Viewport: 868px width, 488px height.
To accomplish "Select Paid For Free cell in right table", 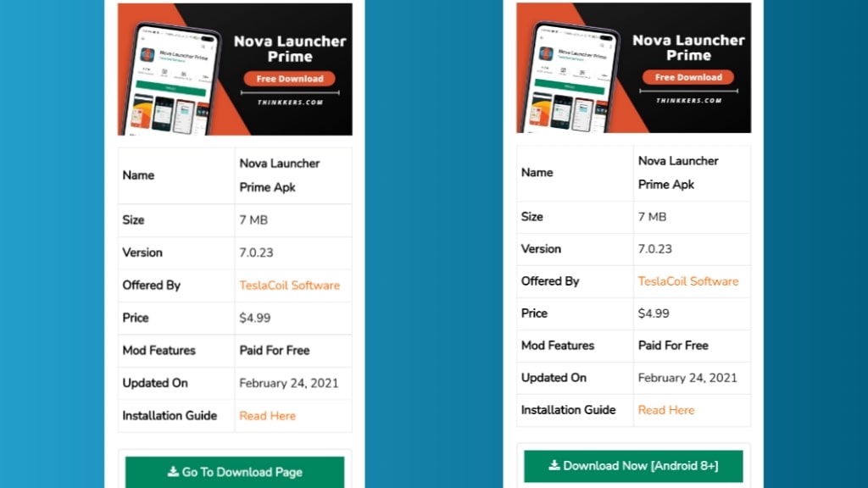I will click(x=672, y=345).
